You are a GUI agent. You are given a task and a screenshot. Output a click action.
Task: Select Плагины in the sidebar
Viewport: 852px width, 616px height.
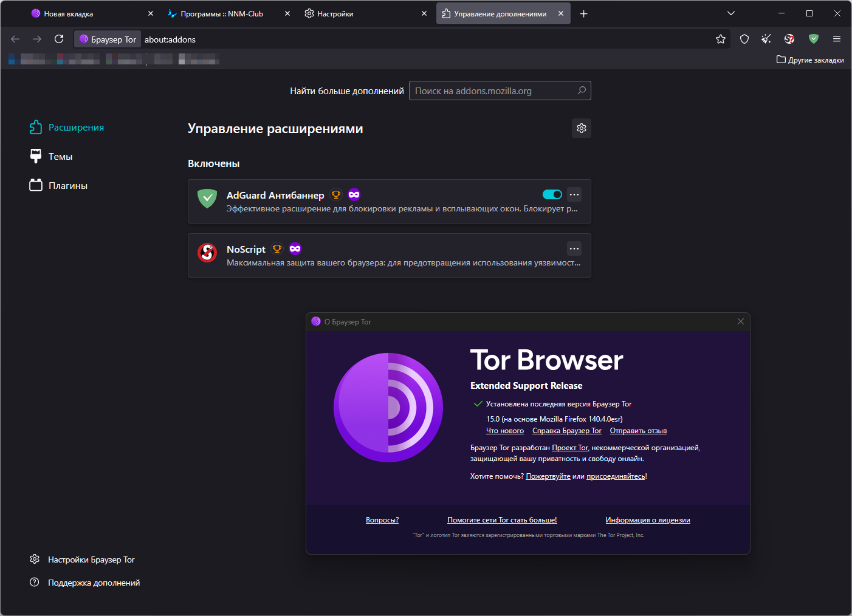(x=59, y=186)
